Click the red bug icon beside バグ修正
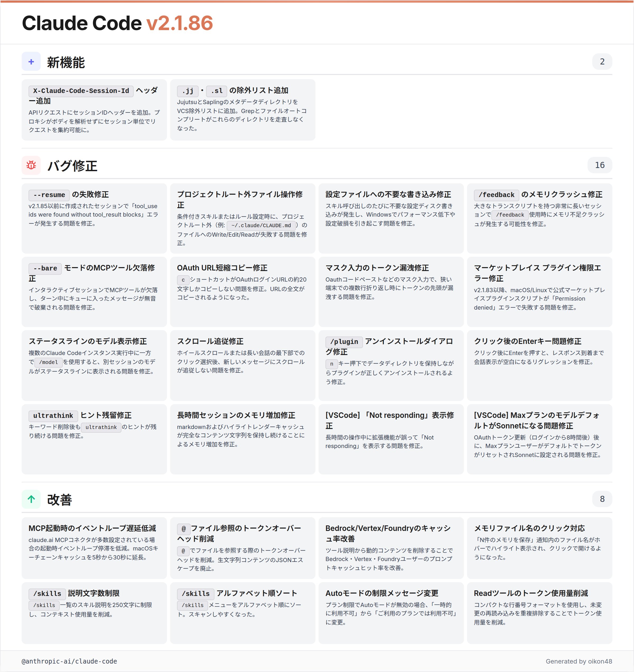 coord(31,165)
